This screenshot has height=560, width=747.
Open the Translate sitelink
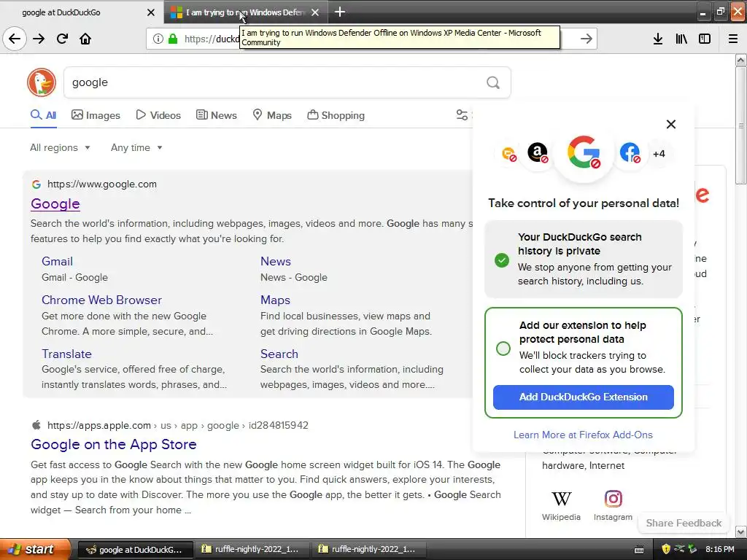pyautogui.click(x=66, y=354)
